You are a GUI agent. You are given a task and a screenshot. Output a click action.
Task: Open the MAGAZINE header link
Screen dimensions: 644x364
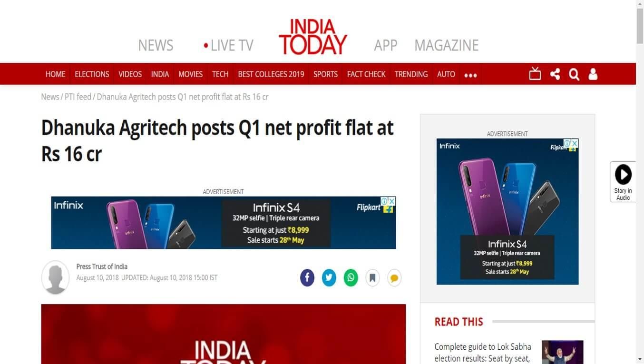pos(446,45)
